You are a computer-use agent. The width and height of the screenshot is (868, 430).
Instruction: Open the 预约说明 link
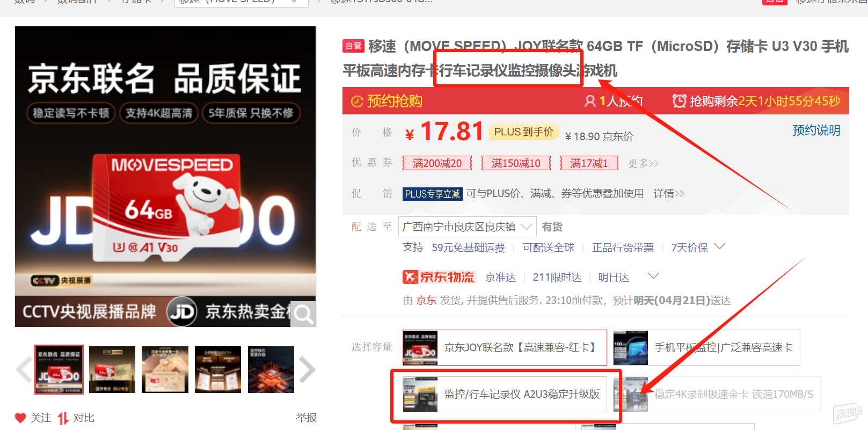(x=816, y=130)
